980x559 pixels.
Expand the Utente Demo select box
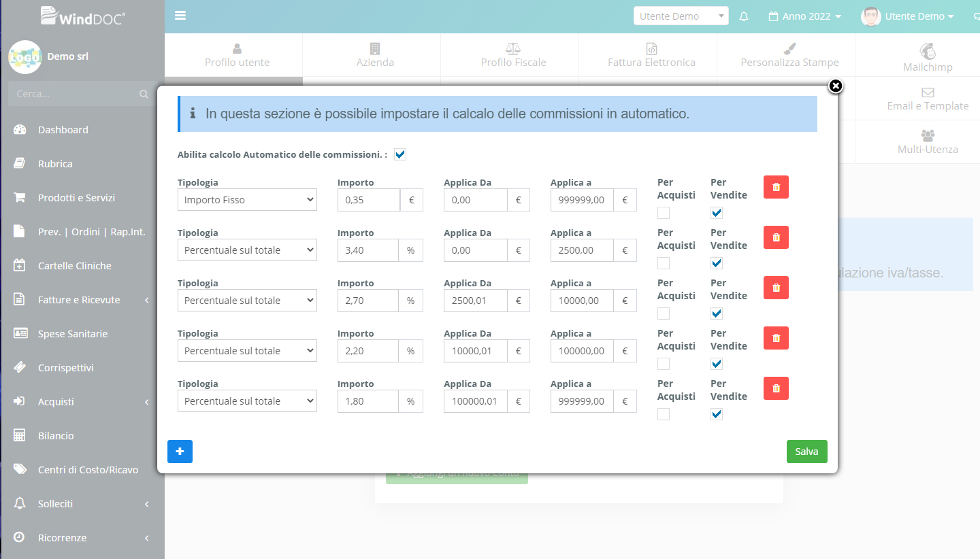pos(681,16)
